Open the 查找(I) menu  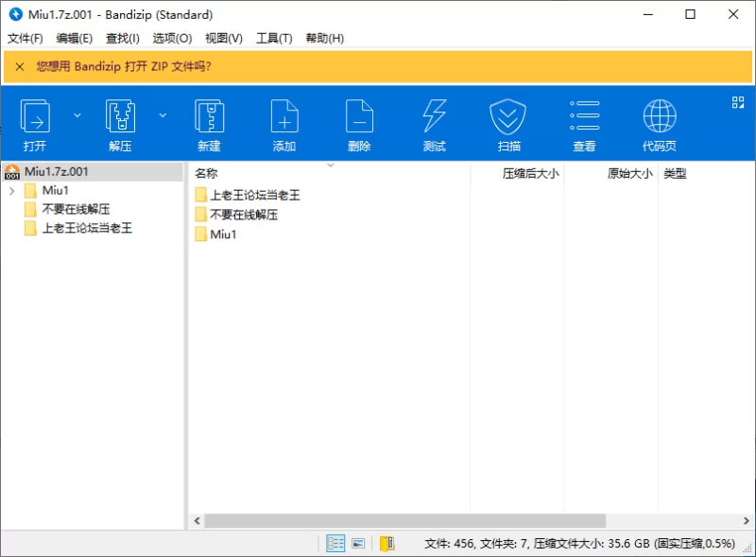coord(123,38)
